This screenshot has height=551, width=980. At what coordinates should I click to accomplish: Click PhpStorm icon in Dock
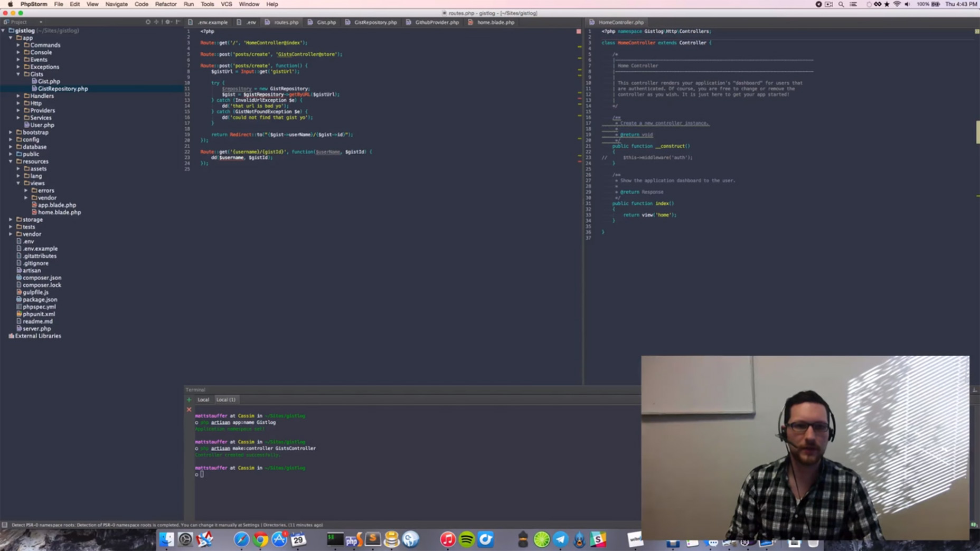click(354, 539)
